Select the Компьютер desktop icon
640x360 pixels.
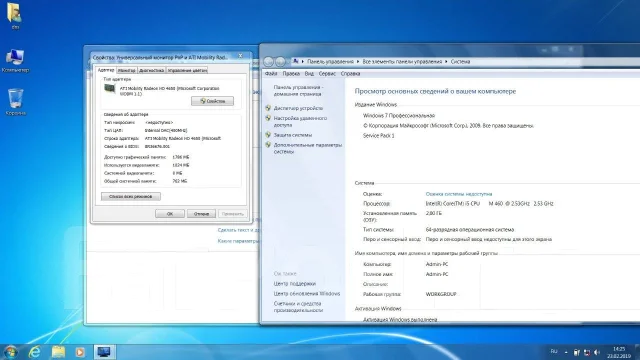15,61
